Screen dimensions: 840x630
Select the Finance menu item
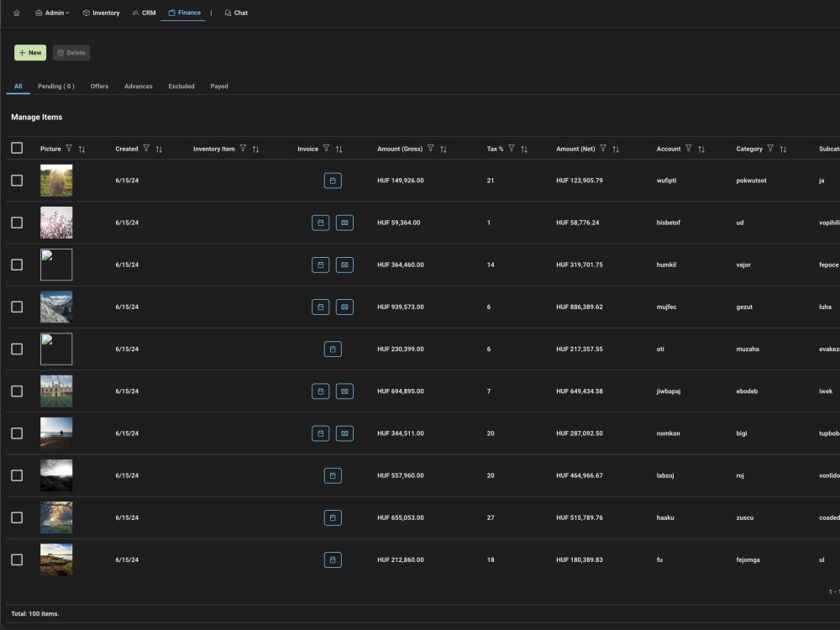[x=184, y=13]
